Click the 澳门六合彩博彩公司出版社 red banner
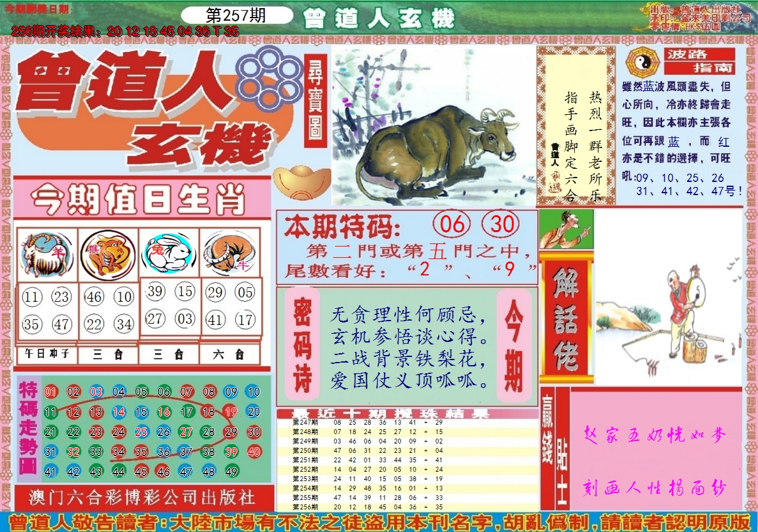Image resolution: width=758 pixels, height=532 pixels. [x=143, y=497]
